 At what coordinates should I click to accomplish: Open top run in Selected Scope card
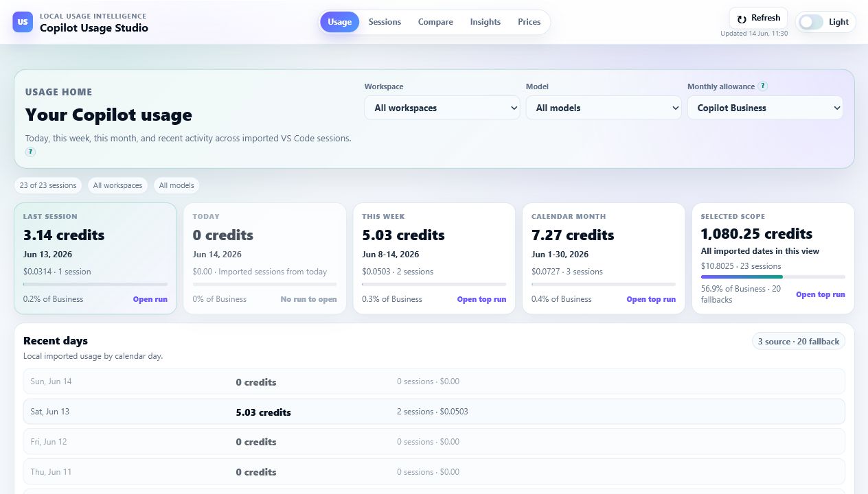pos(821,294)
